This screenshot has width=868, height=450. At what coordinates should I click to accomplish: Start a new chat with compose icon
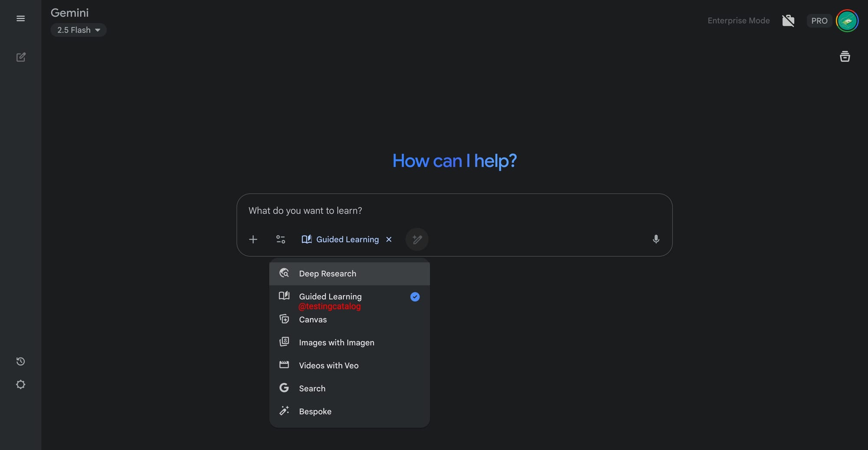[20, 57]
